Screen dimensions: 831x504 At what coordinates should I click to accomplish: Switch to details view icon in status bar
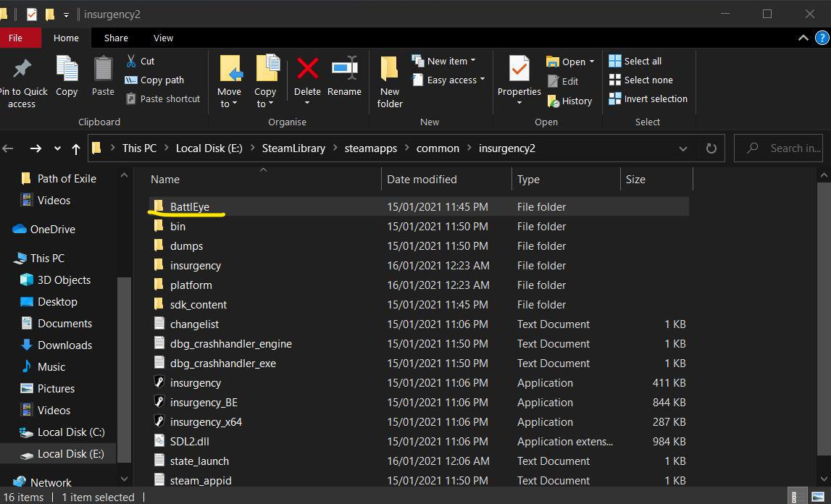pyautogui.click(x=795, y=497)
